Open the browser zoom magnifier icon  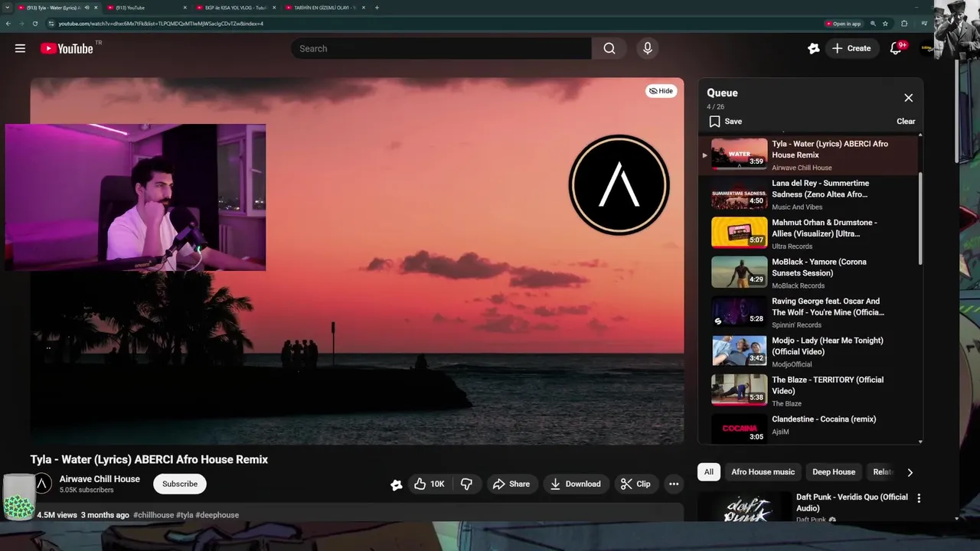click(873, 24)
